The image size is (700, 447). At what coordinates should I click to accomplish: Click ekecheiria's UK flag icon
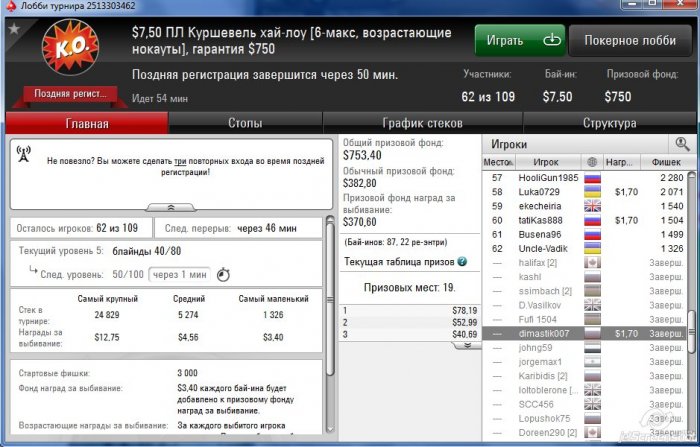click(x=592, y=206)
